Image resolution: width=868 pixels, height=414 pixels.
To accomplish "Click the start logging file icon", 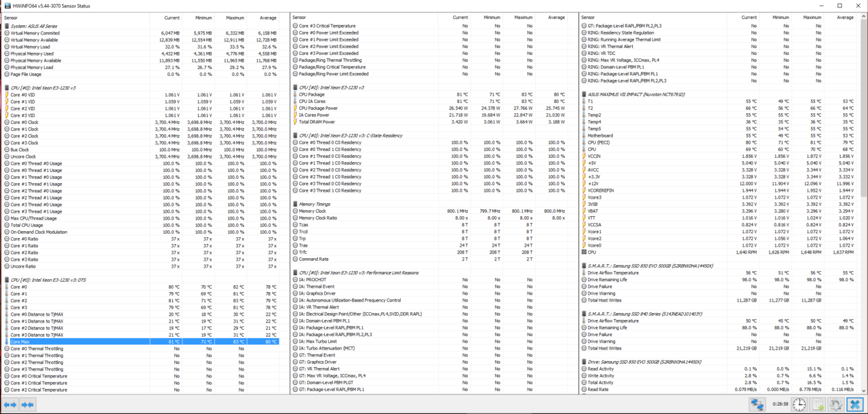I will coord(818,405).
